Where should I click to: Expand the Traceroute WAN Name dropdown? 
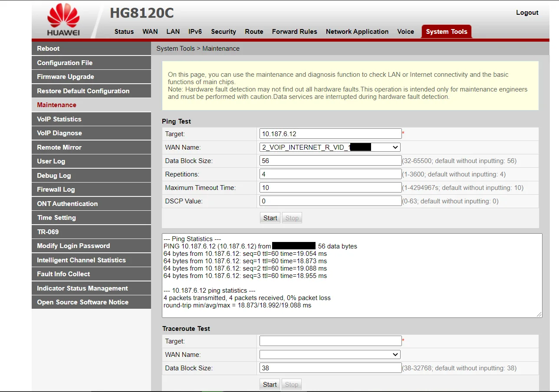330,355
